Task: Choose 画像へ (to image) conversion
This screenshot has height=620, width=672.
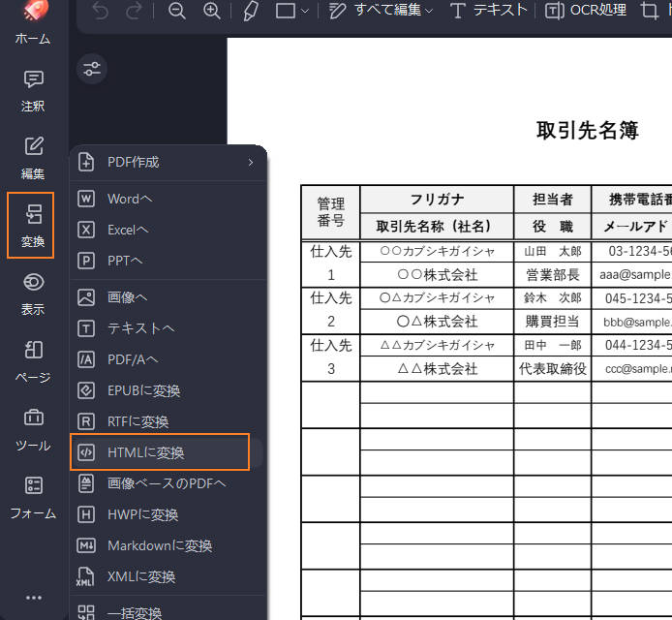Action: 168,297
